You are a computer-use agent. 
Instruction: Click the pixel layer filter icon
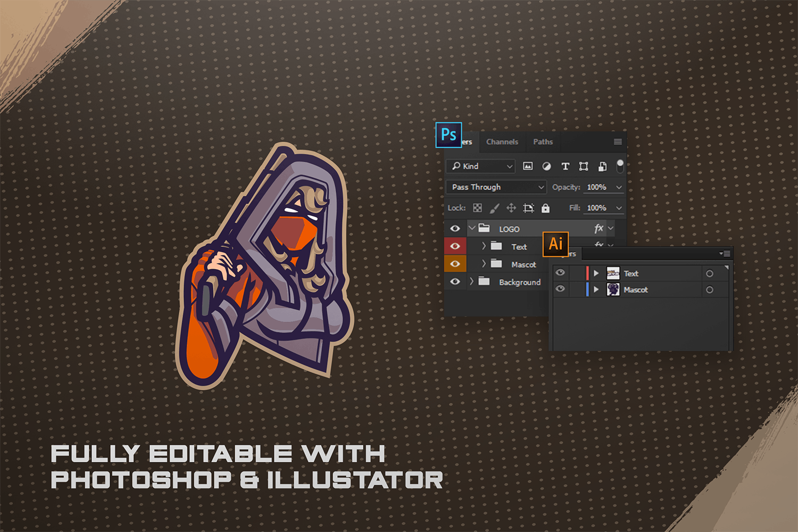(528, 166)
